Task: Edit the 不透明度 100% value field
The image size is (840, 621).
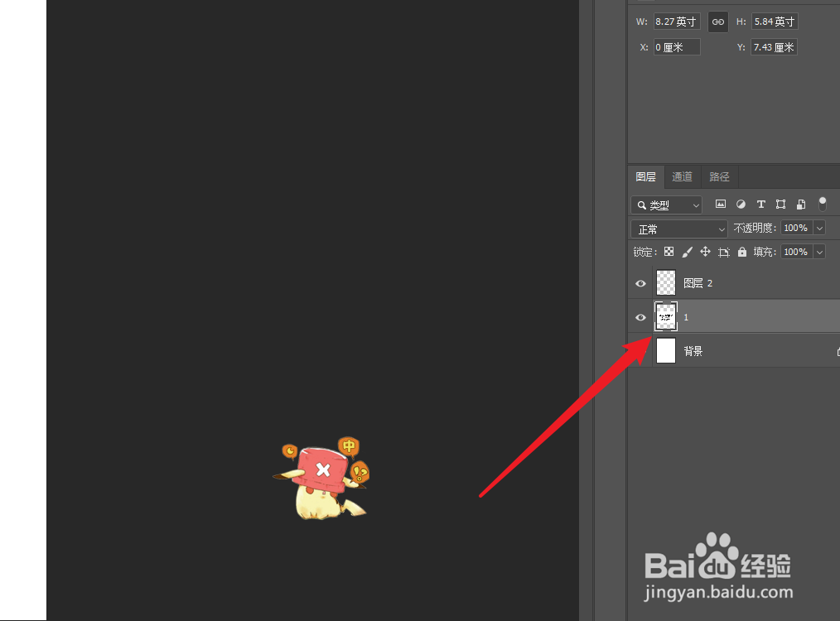Action: click(796, 228)
